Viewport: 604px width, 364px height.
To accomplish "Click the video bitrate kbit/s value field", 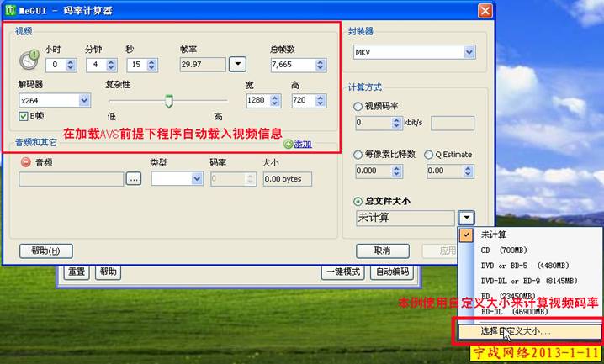I will (x=374, y=123).
